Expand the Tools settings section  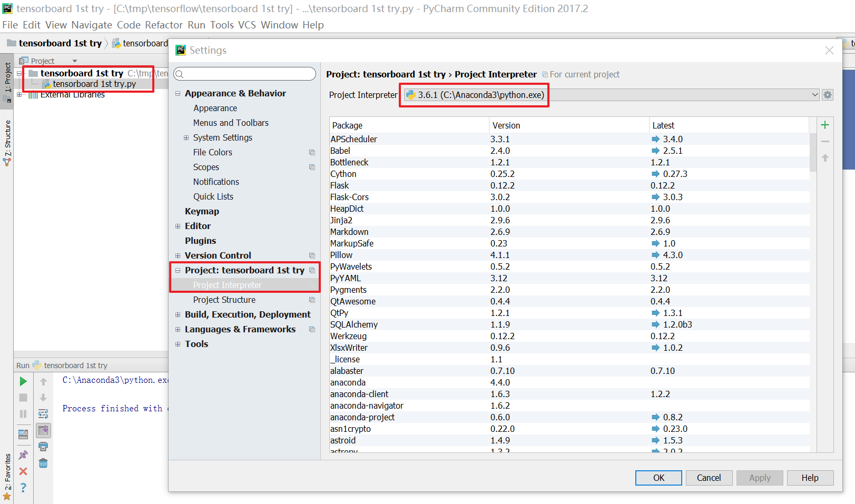tap(178, 344)
